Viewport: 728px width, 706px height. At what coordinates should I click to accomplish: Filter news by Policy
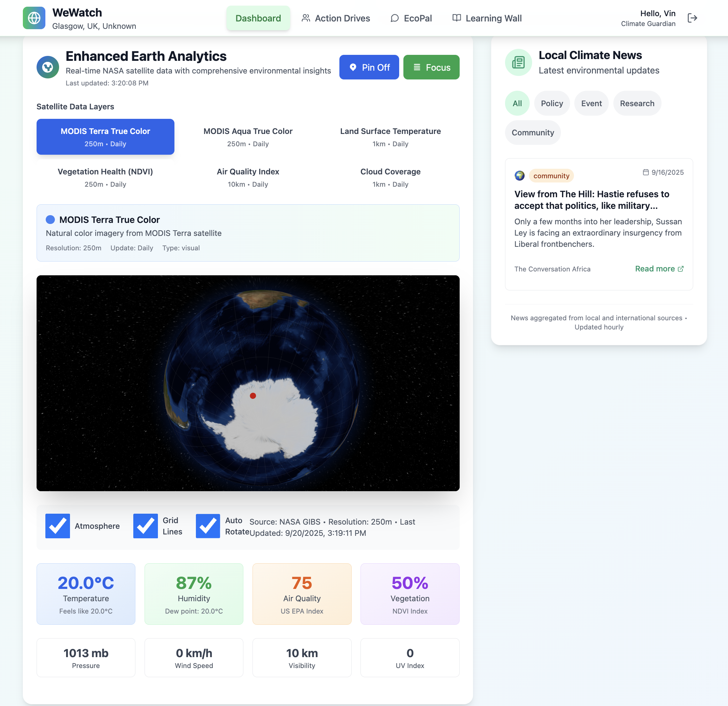point(551,103)
